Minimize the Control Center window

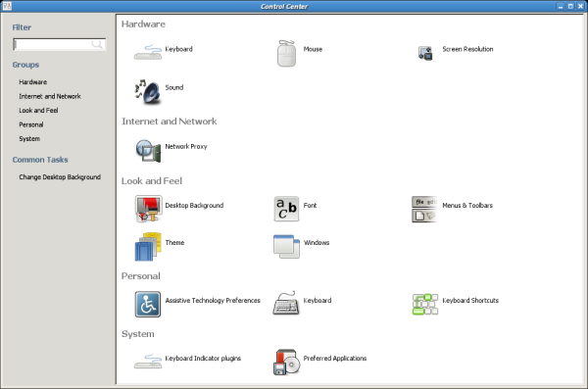561,7
